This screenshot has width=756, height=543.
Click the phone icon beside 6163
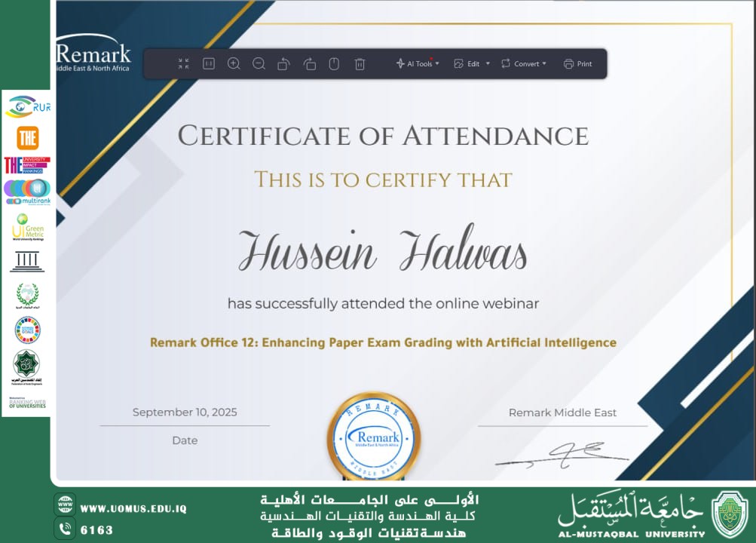click(66, 529)
